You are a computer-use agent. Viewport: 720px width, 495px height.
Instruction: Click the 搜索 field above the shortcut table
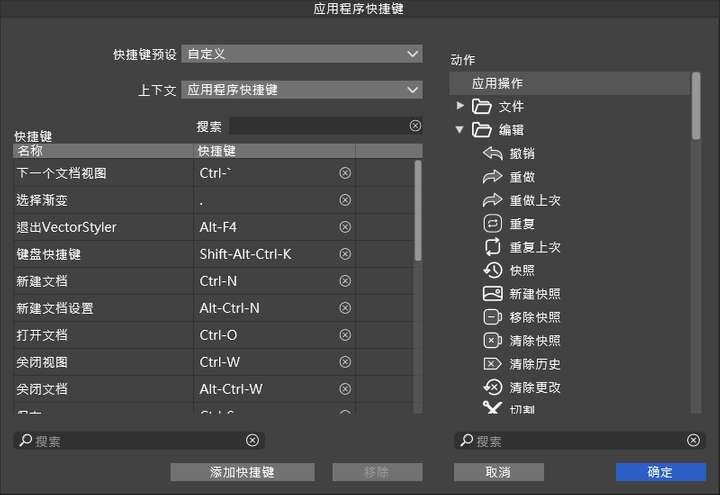318,126
